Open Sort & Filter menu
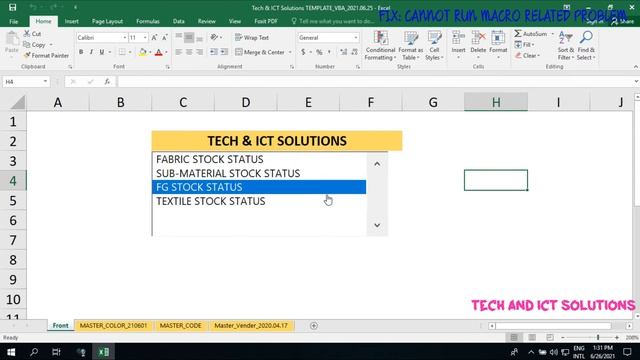This screenshot has height=360, width=640. 566,46
